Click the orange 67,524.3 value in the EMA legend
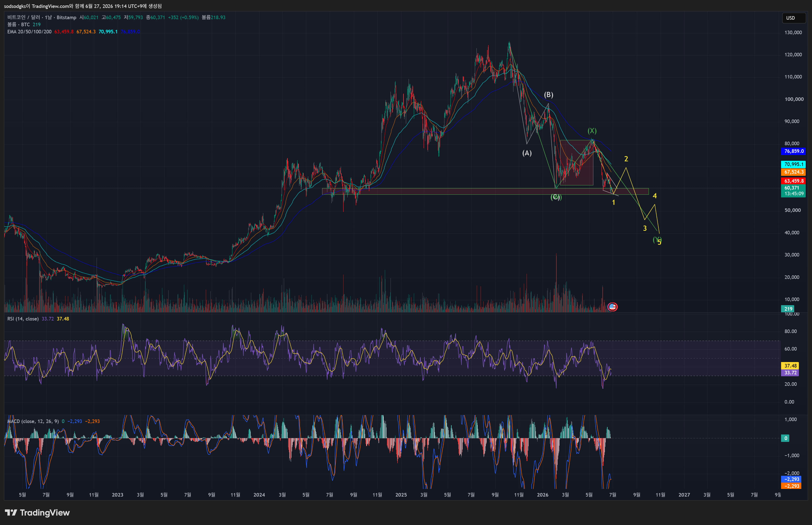The width and height of the screenshot is (812, 525). pyautogui.click(x=86, y=32)
